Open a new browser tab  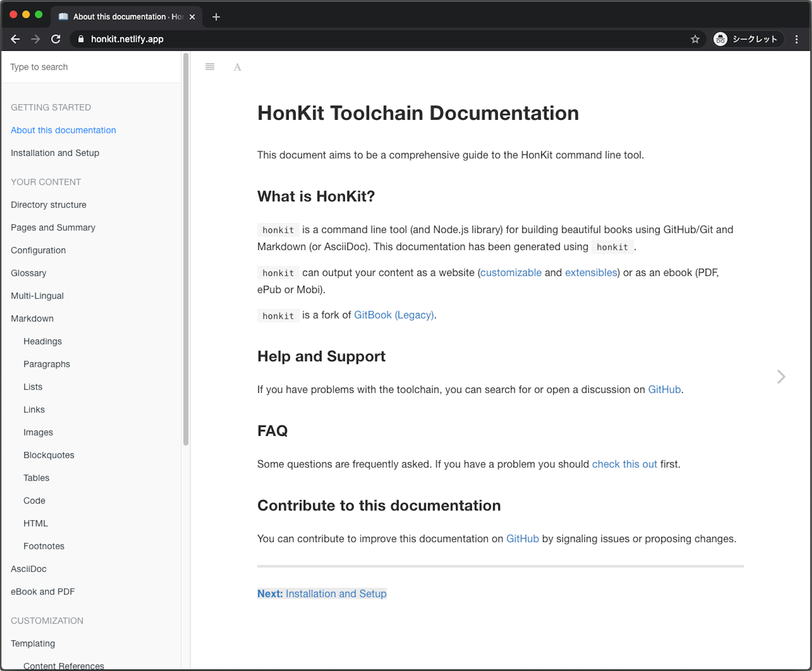tap(216, 17)
